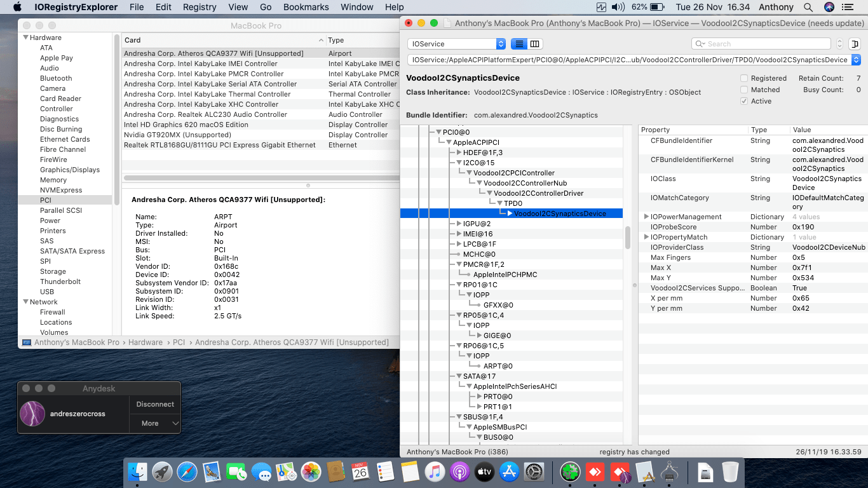Click the Spotlight search icon in menu bar
Screen dimensions: 868x488
tap(808, 7)
